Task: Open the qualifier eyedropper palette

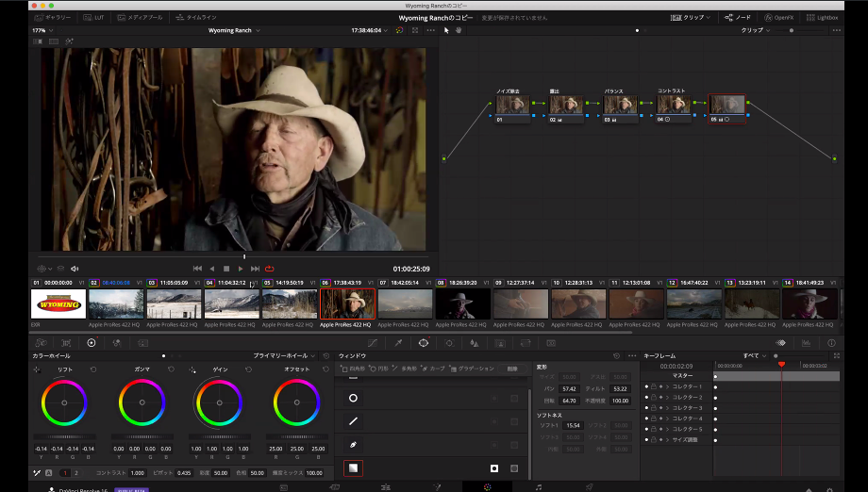Action: [398, 343]
